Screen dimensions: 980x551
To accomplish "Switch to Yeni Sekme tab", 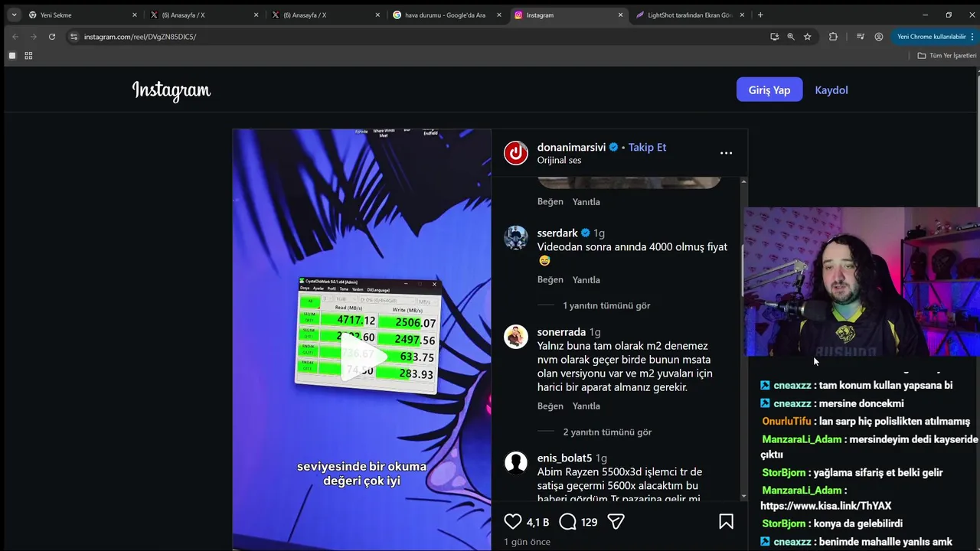I will (83, 15).
